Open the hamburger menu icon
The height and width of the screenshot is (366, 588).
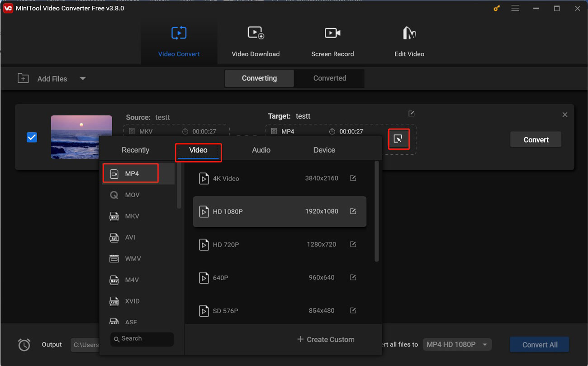pyautogui.click(x=515, y=8)
